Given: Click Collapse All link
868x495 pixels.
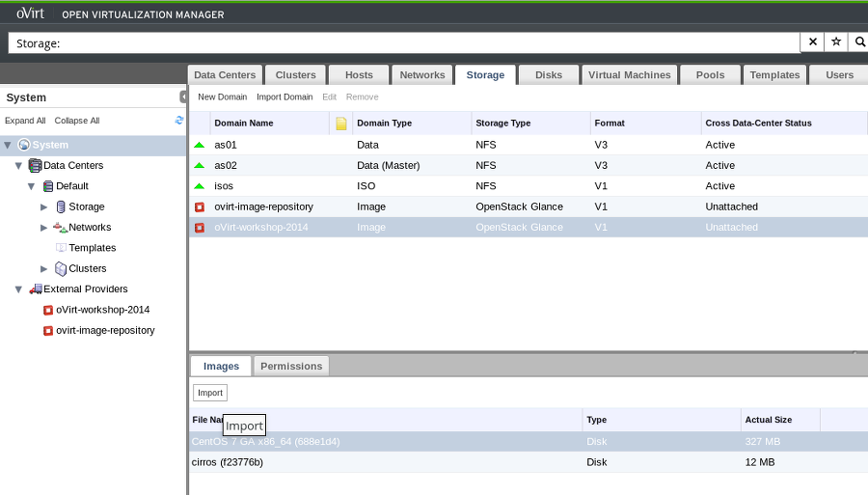Looking at the screenshot, I should [x=77, y=121].
